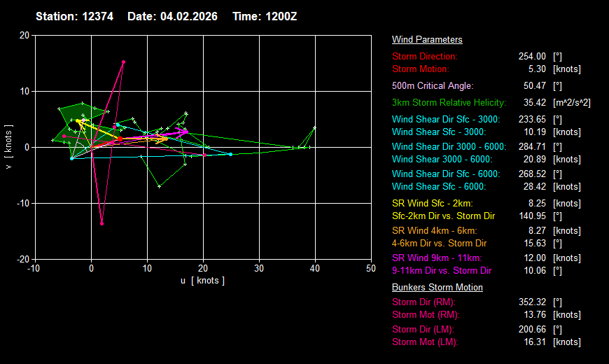Select the Storm Dir (RM) label
This screenshot has height=364, width=609.
click(423, 302)
